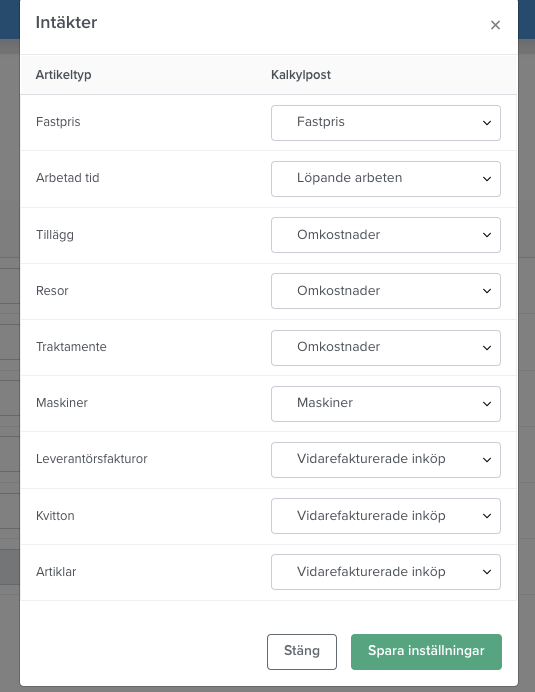This screenshot has height=692, width=535.
Task: Click the chevron arrow in the Artiklar row
Action: click(x=487, y=572)
